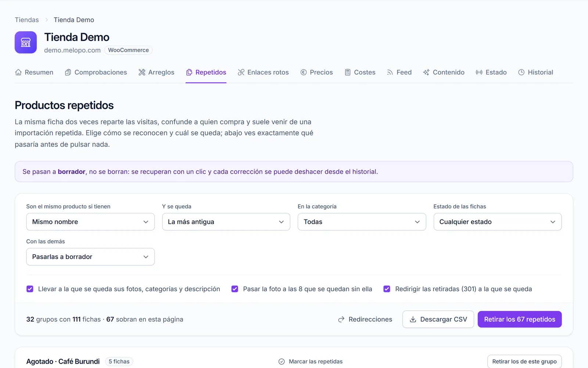The image size is (588, 368).
Task: Open the Mismo nombre dropdown
Action: 90,222
